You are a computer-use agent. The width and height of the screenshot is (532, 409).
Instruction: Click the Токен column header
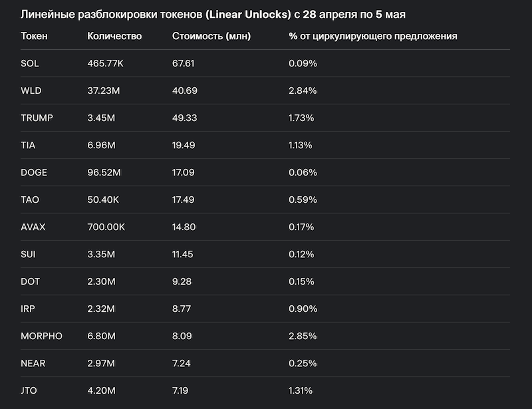coord(34,36)
